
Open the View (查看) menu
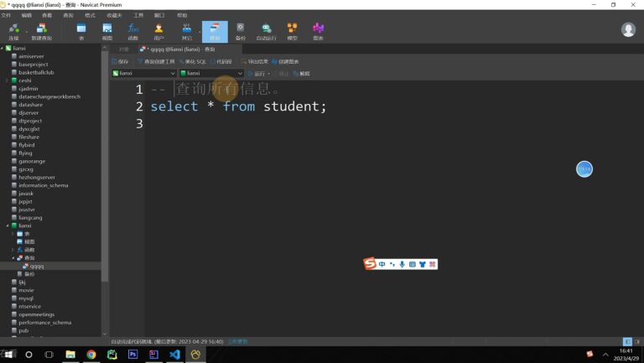coord(47,15)
